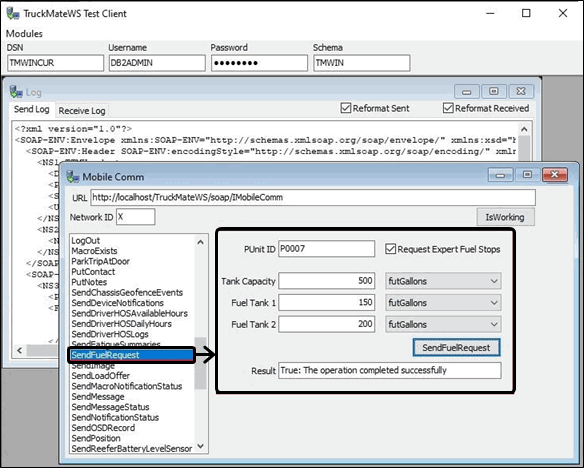
Task: Minimize the Log sub-window
Action: pyautogui.click(x=466, y=92)
